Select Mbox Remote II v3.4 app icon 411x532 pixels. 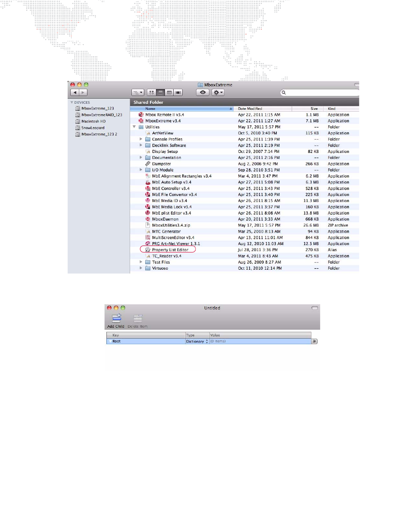coord(141,115)
